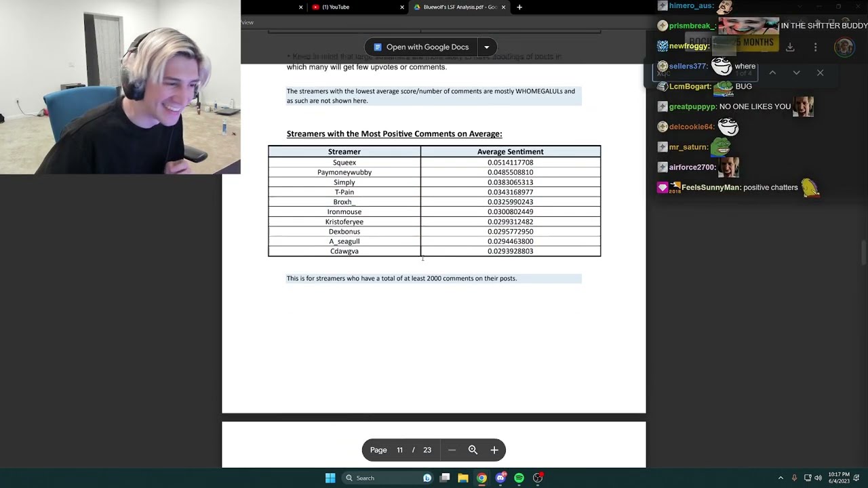Open Spotify from the taskbar

[x=519, y=478]
